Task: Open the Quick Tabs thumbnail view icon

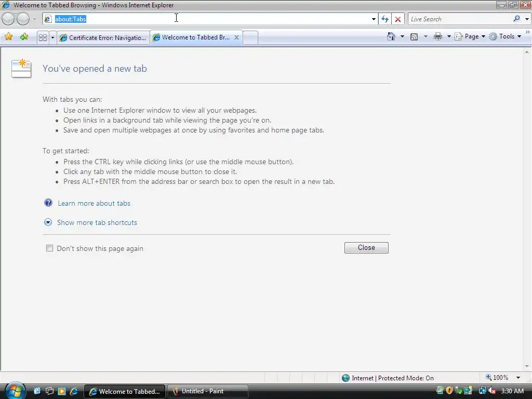Action: tap(43, 37)
